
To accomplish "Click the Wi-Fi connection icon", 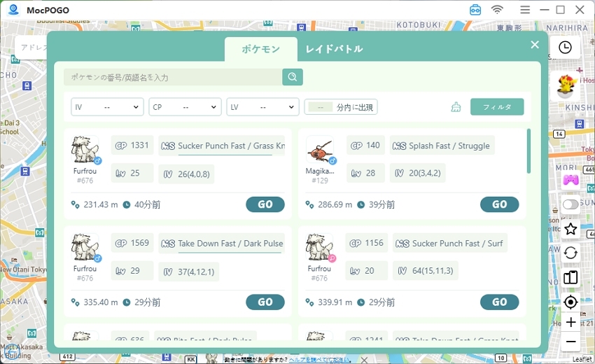I will tap(497, 10).
